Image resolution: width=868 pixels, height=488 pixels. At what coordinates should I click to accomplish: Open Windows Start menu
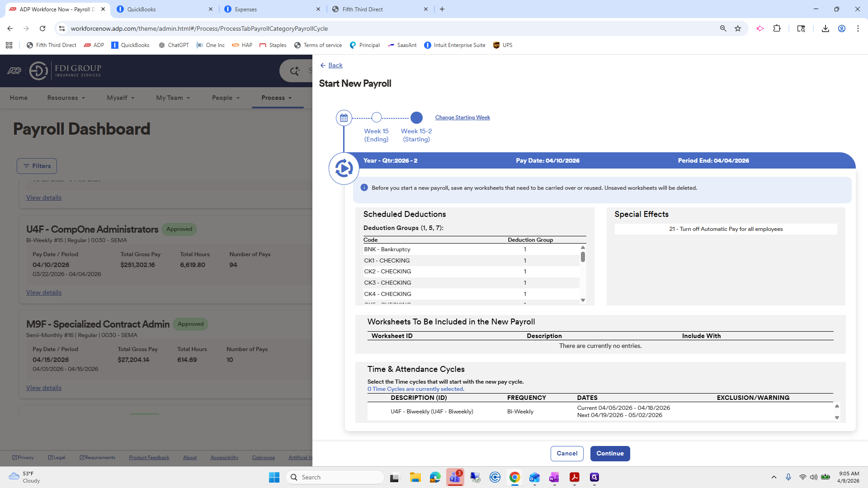point(274,477)
